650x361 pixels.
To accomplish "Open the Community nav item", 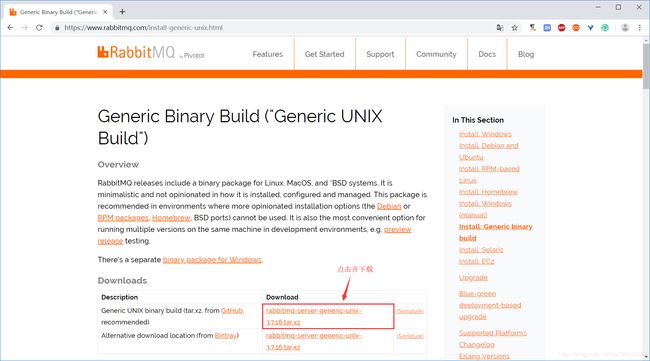I will tap(436, 54).
